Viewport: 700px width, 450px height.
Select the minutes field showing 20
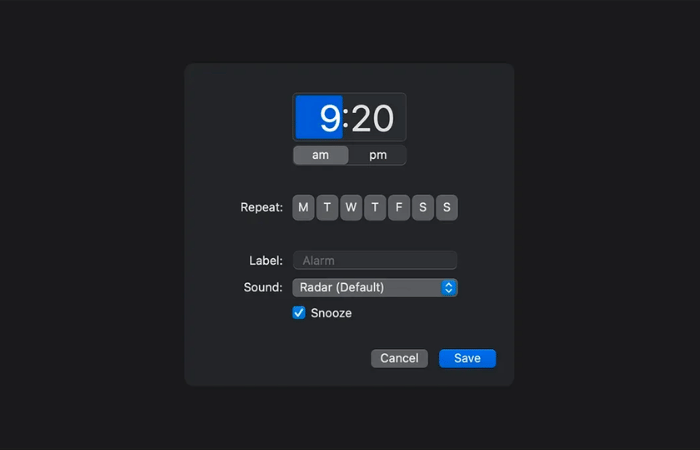(373, 118)
